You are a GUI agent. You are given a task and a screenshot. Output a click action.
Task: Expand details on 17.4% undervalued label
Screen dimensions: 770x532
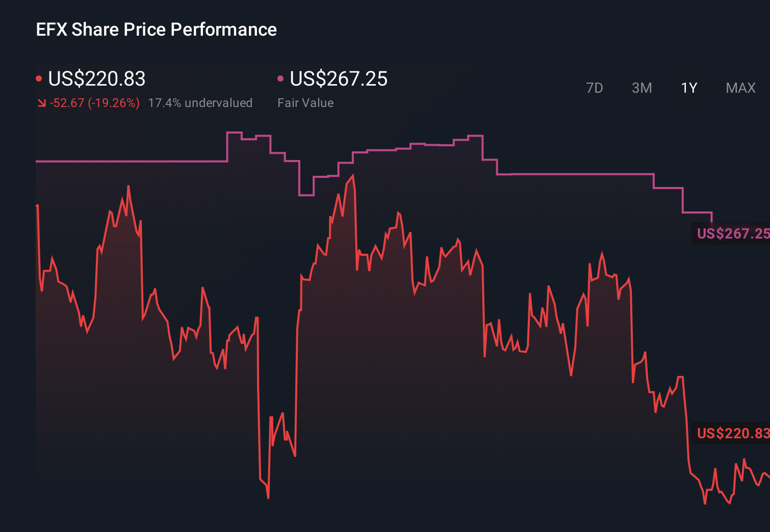(200, 103)
